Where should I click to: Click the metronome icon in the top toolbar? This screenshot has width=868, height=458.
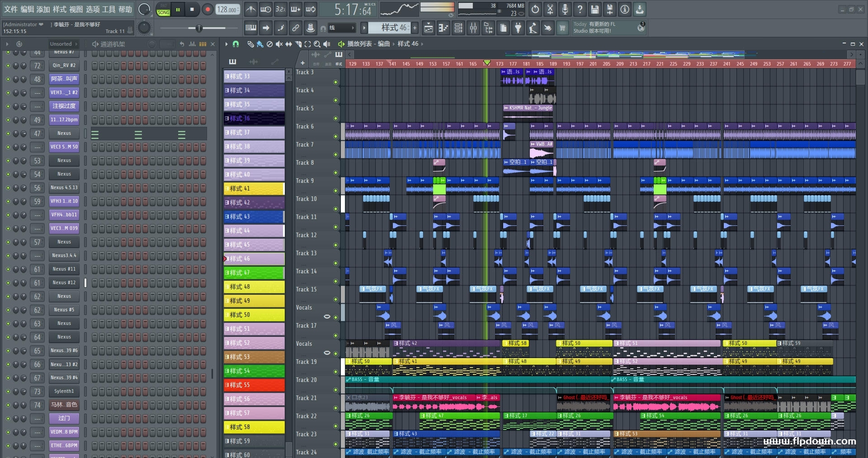pos(250,10)
